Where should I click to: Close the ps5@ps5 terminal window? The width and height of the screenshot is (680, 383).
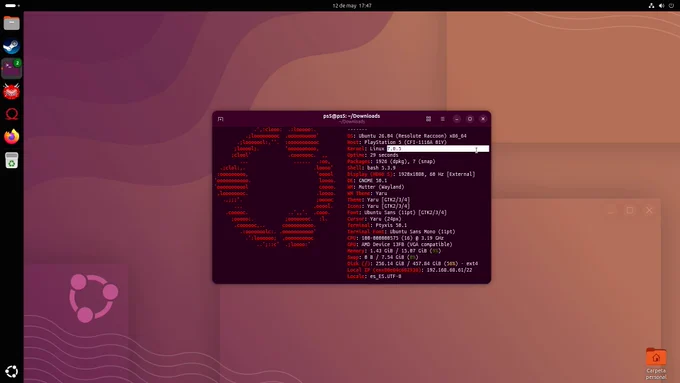tap(483, 119)
